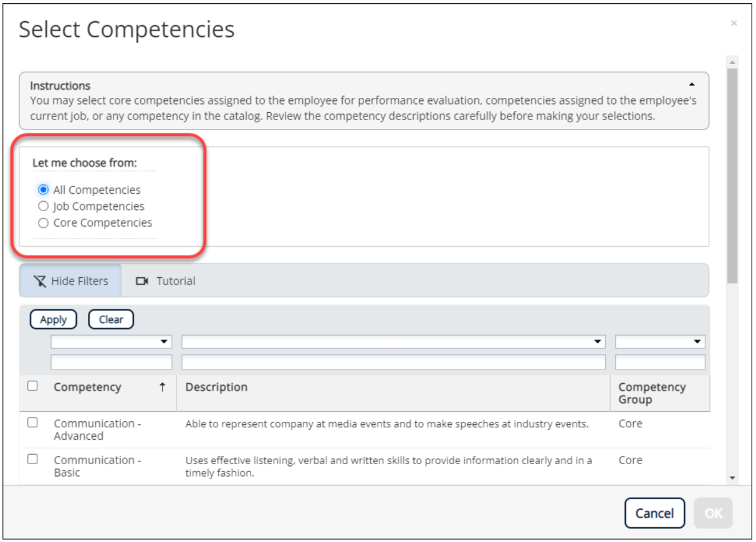Viewport: 756px width, 542px height.
Task: Click the scrollbar down arrow
Action: pyautogui.click(x=732, y=478)
